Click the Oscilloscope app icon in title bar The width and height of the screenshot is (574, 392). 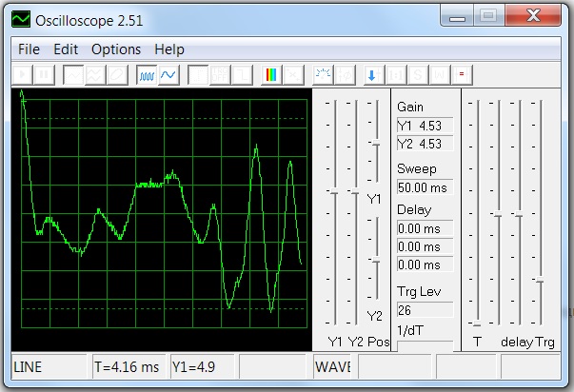(19, 17)
